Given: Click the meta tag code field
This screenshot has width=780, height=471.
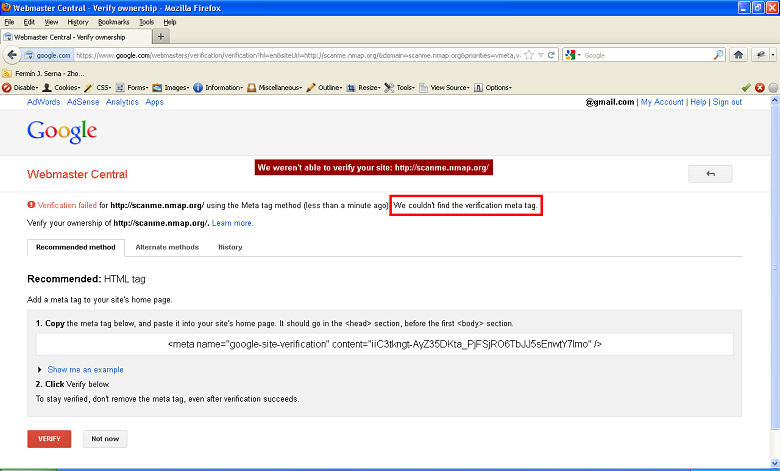Looking at the screenshot, I should coord(385,344).
